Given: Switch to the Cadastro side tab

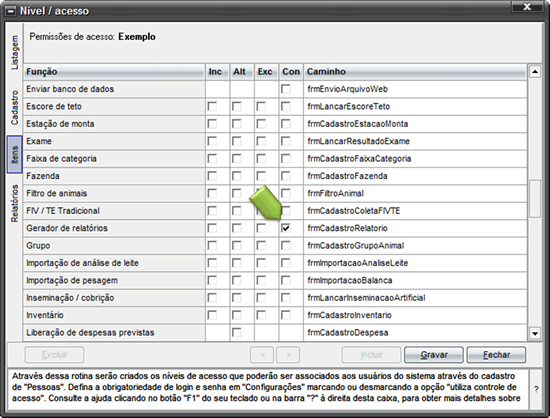Looking at the screenshot, I should 14,108.
